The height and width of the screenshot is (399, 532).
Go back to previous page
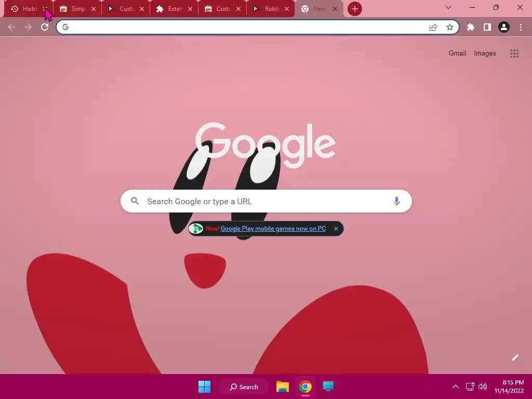tap(11, 27)
